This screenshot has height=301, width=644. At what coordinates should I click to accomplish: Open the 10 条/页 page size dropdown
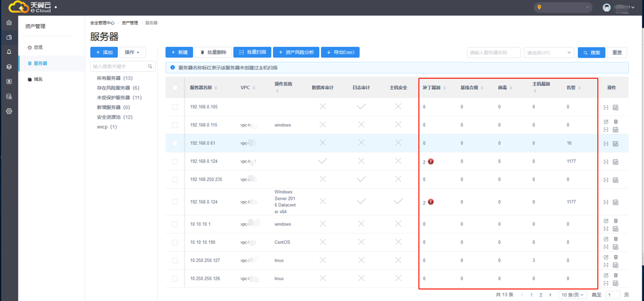[572, 295]
